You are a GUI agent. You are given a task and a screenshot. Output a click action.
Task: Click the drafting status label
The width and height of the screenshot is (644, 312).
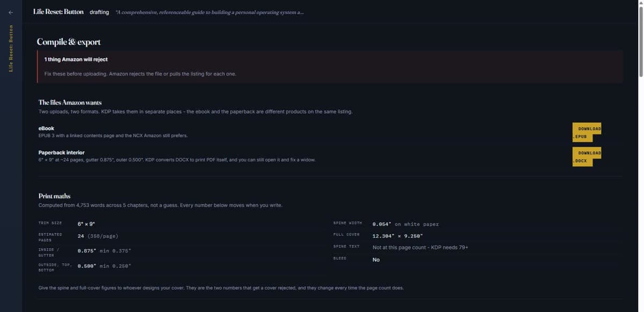click(x=99, y=12)
